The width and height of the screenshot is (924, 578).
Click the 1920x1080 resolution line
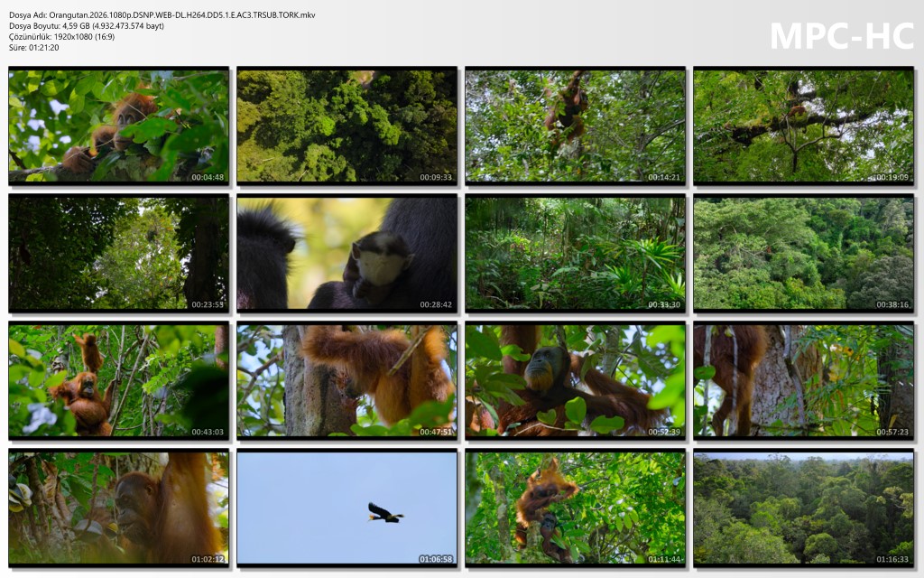[61, 37]
